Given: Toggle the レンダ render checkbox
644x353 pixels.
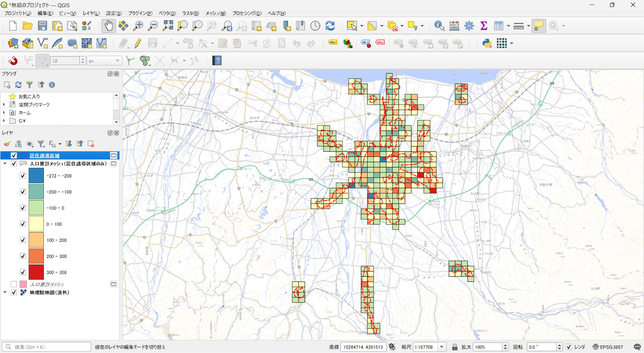Looking at the screenshot, I should (x=569, y=347).
